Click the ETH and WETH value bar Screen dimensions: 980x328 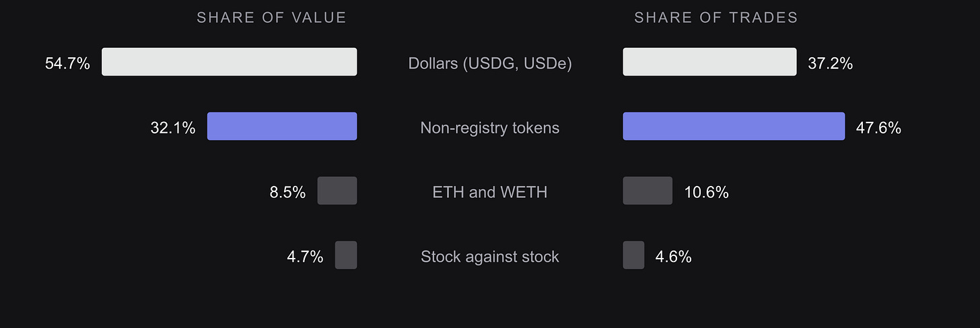pos(337,191)
